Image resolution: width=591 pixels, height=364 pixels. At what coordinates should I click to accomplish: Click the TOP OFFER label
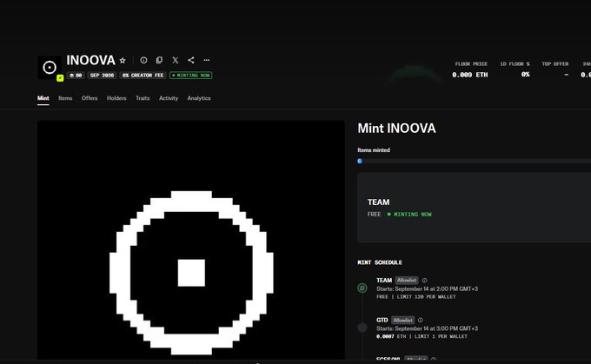click(555, 64)
